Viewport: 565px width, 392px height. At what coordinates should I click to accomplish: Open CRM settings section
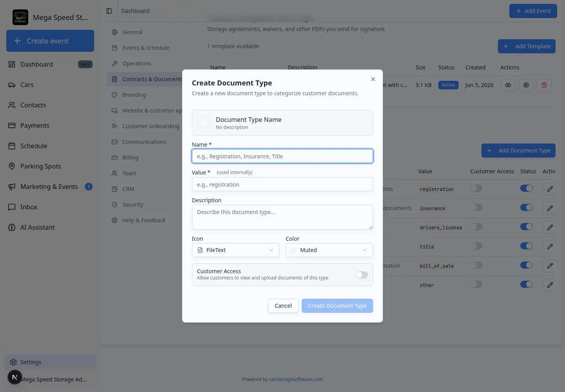pyautogui.click(x=145, y=189)
